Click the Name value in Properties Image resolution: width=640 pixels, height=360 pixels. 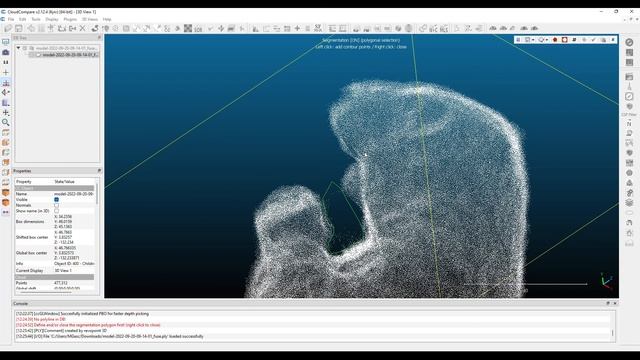point(74,194)
